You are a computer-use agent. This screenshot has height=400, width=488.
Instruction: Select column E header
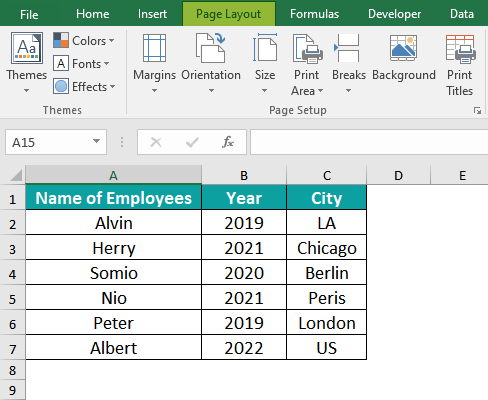(x=460, y=175)
